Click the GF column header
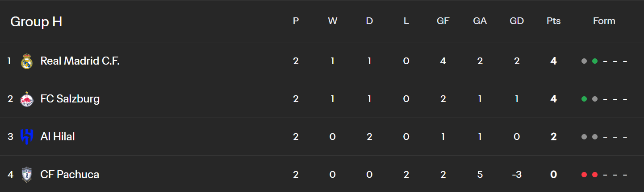This screenshot has height=192, width=644. (443, 21)
